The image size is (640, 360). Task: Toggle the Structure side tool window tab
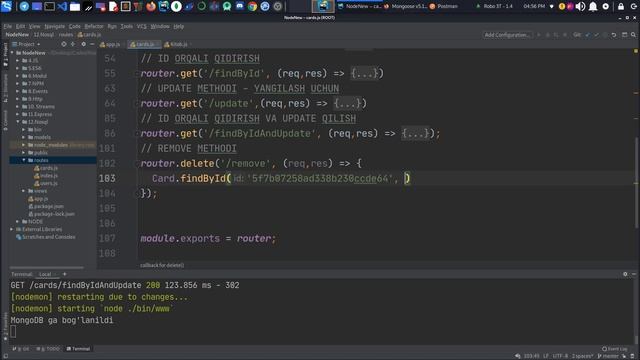[5, 88]
